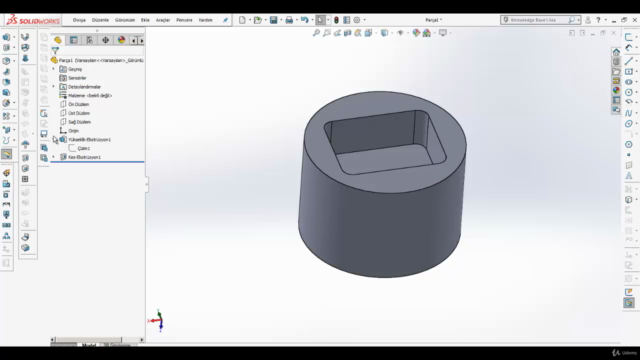Image resolution: width=640 pixels, height=360 pixels.
Task: Expand the Open file dropdown arrow
Action: (x=266, y=20)
